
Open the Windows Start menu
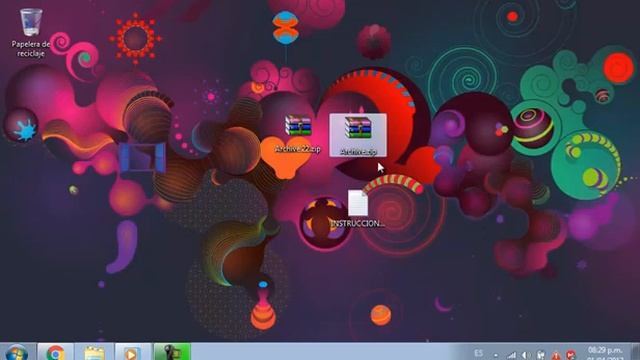(16, 352)
